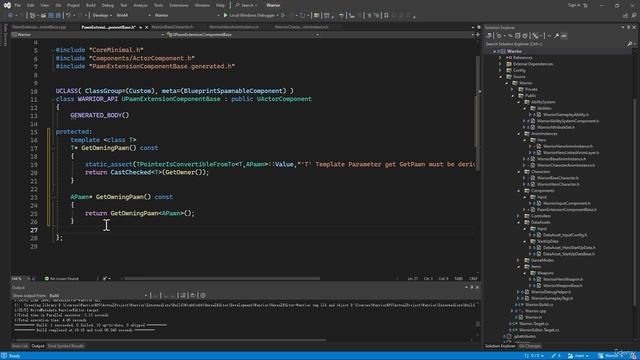
Task: Switch to the Git Changes tab
Action: 530,346
